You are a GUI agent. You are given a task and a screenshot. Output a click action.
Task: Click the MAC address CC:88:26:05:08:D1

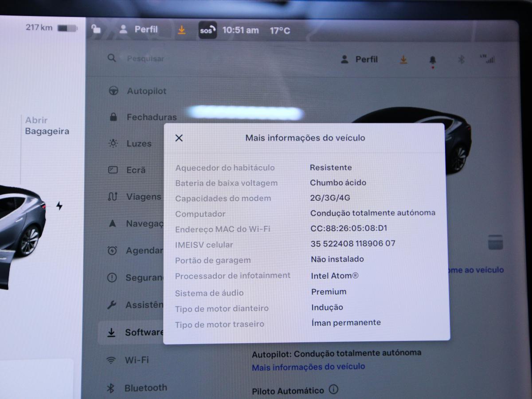pyautogui.click(x=349, y=228)
